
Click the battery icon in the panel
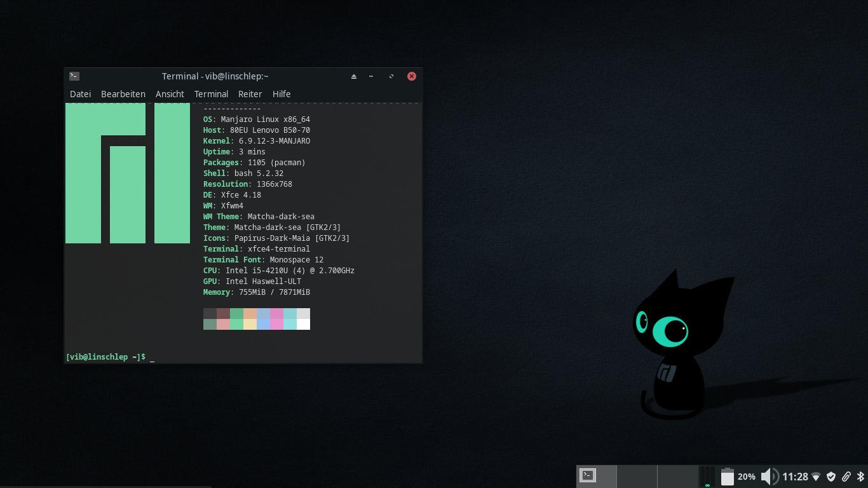(x=728, y=477)
